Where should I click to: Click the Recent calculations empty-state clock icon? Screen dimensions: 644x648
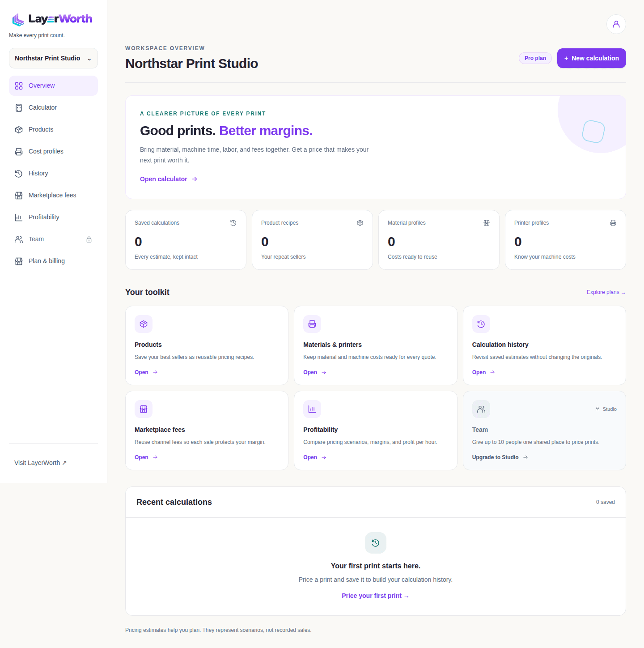pyautogui.click(x=376, y=543)
